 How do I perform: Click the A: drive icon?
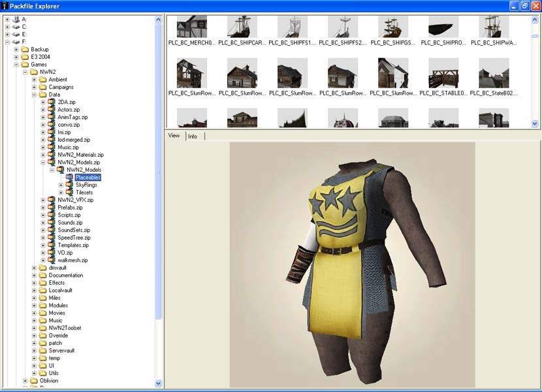[x=16, y=19]
